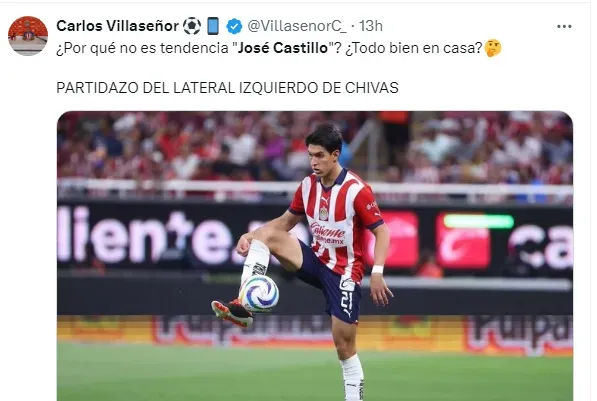
Task: Click the white wristband on the player's arm
Action: (377, 270)
